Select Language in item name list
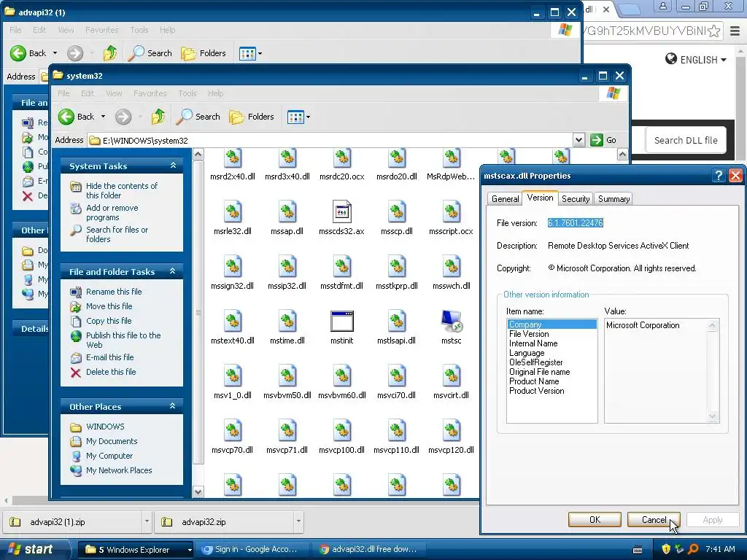The image size is (747, 560). (x=527, y=353)
